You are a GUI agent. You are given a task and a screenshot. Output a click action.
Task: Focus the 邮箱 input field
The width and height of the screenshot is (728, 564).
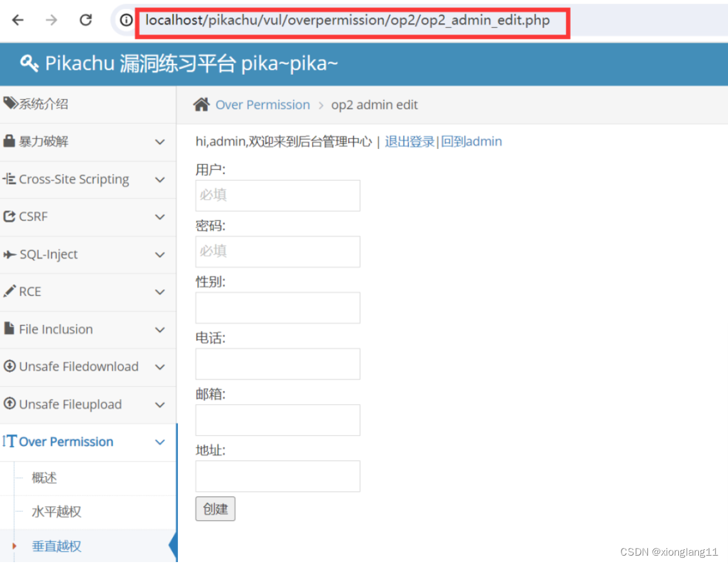[278, 420]
